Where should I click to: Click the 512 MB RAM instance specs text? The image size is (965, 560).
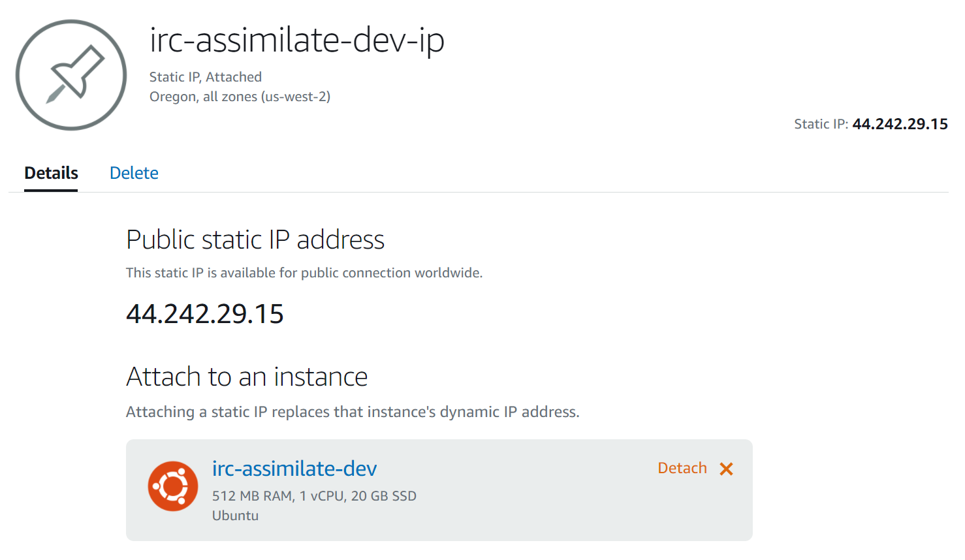[314, 496]
